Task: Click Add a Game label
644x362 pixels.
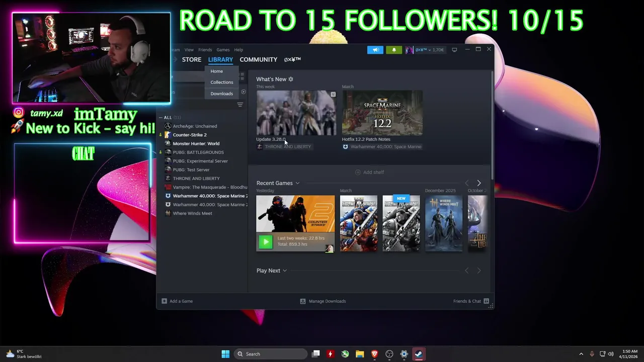Action: pos(181,301)
